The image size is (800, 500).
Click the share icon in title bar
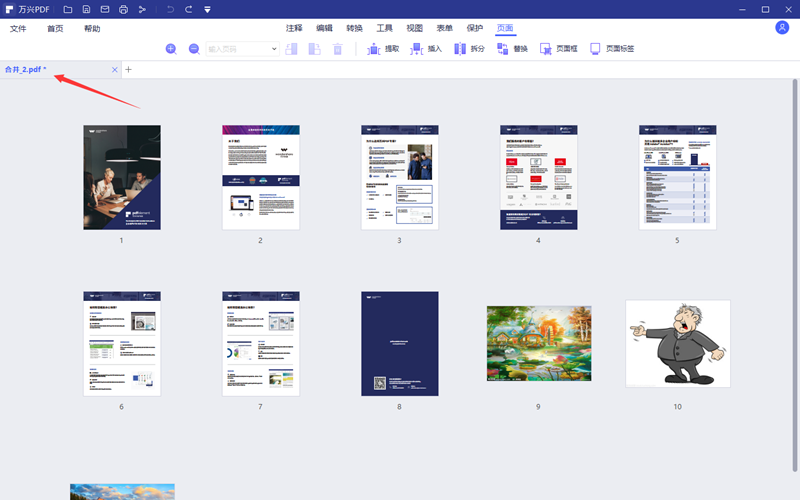[142, 9]
